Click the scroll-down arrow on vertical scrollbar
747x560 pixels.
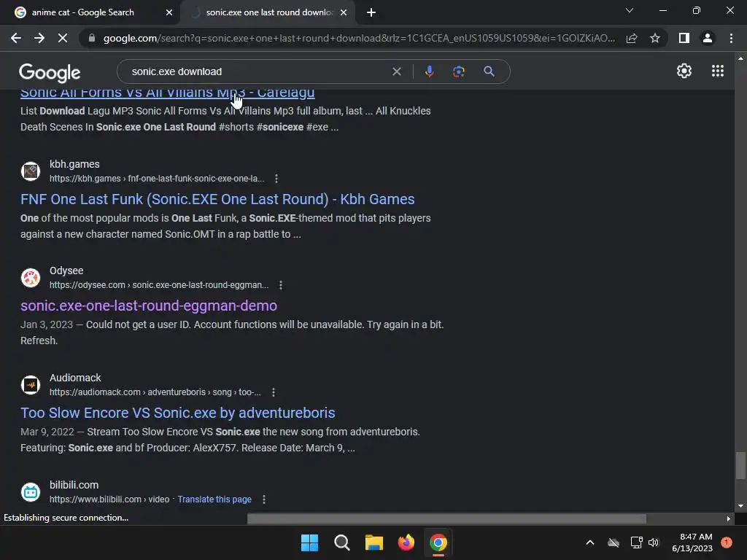[x=740, y=506]
